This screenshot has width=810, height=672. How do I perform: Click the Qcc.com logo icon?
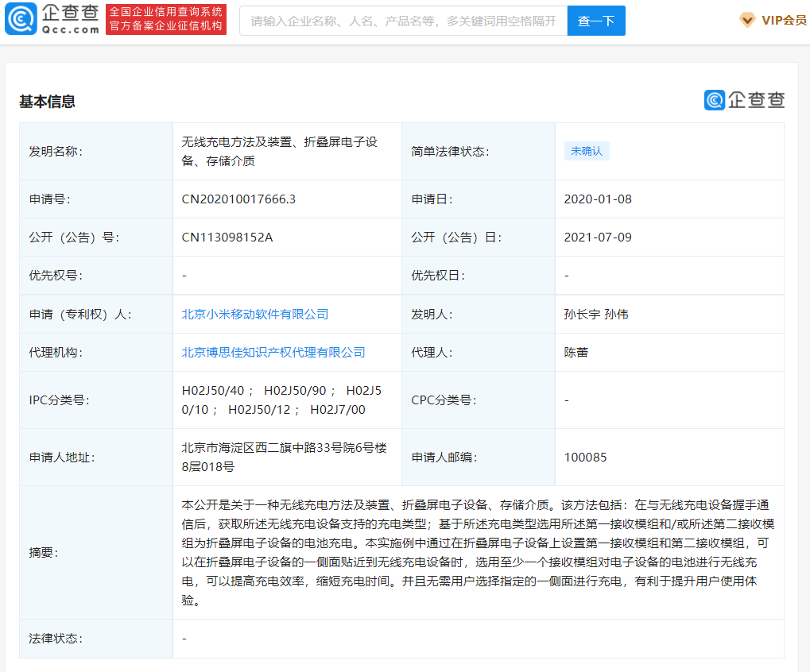point(21,19)
